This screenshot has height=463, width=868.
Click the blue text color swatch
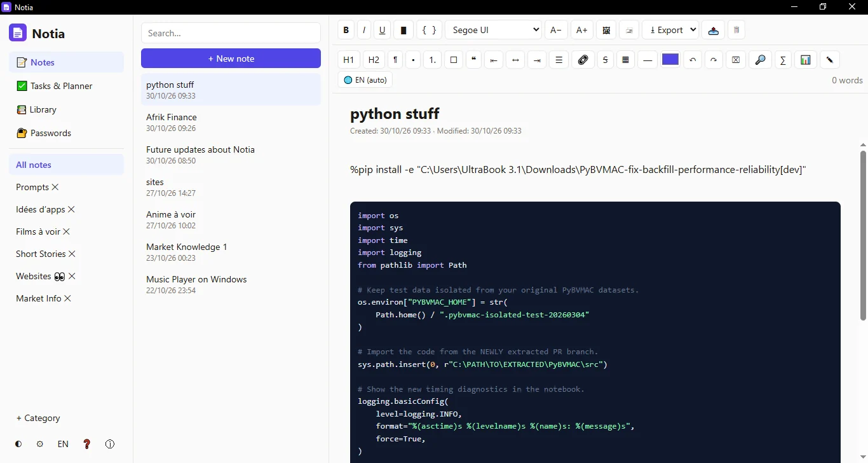(670, 60)
